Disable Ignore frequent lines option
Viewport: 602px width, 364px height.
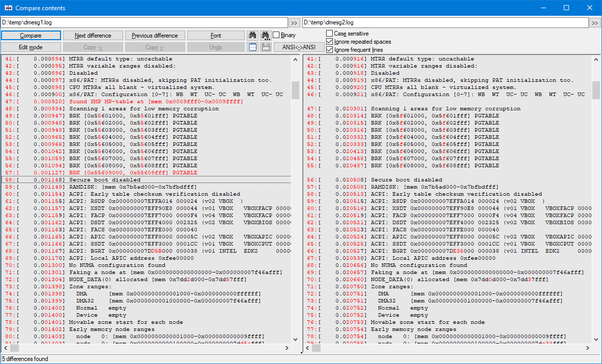(329, 50)
